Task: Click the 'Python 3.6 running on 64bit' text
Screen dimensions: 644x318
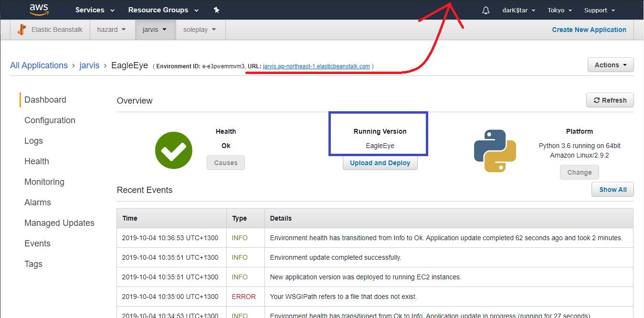Action: point(580,146)
